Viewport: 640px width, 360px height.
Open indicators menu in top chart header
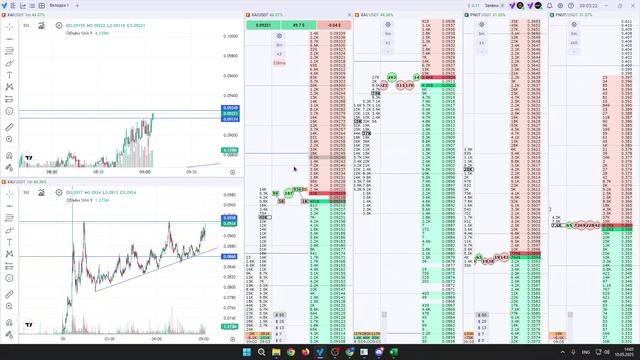41,25
